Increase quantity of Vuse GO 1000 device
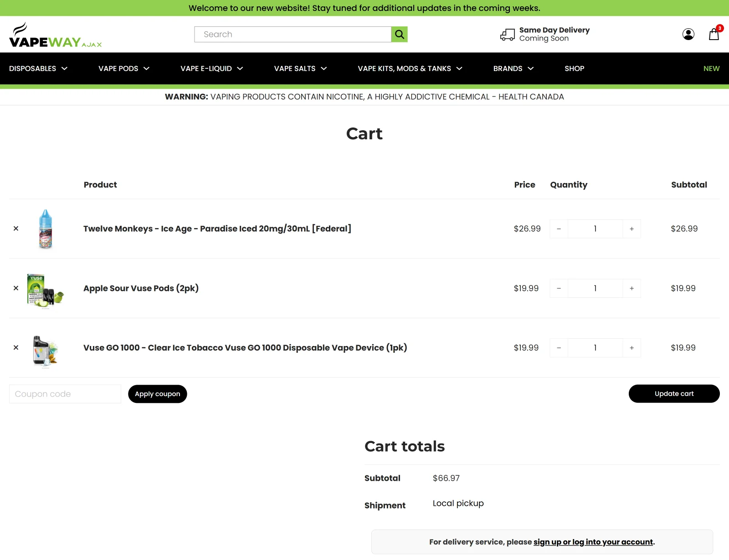 [x=631, y=348]
